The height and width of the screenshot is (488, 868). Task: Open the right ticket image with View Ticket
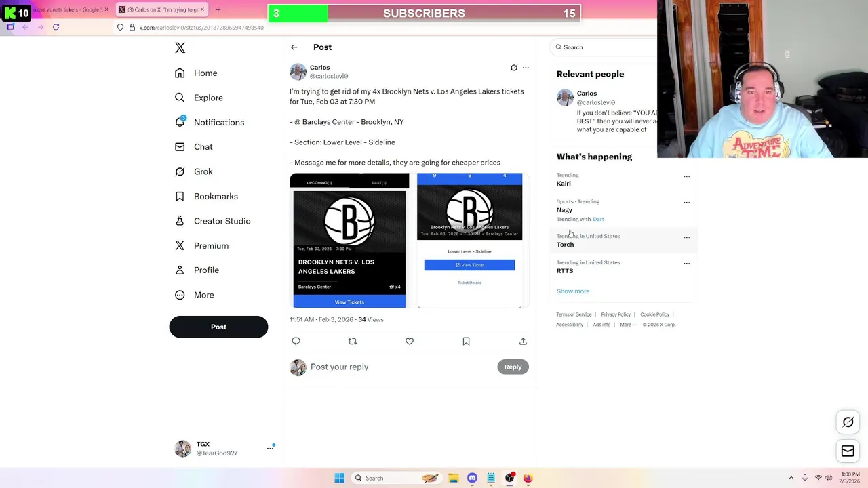[469, 241]
